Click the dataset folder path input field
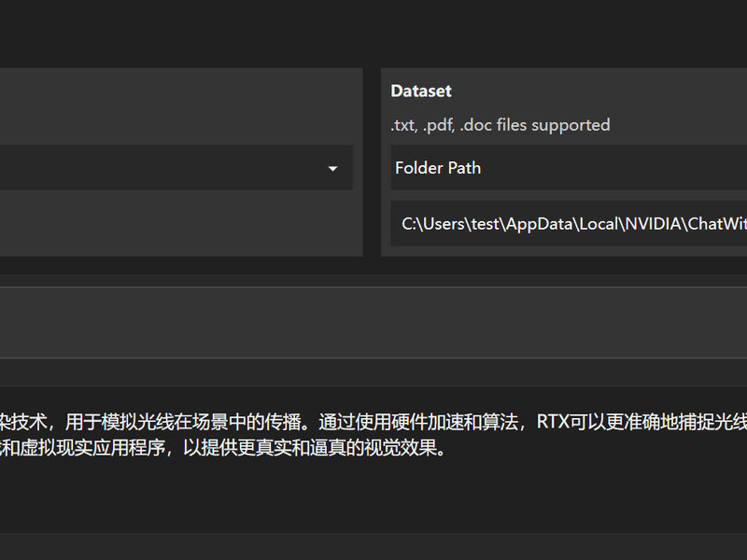Image resolution: width=747 pixels, height=560 pixels. [x=569, y=223]
